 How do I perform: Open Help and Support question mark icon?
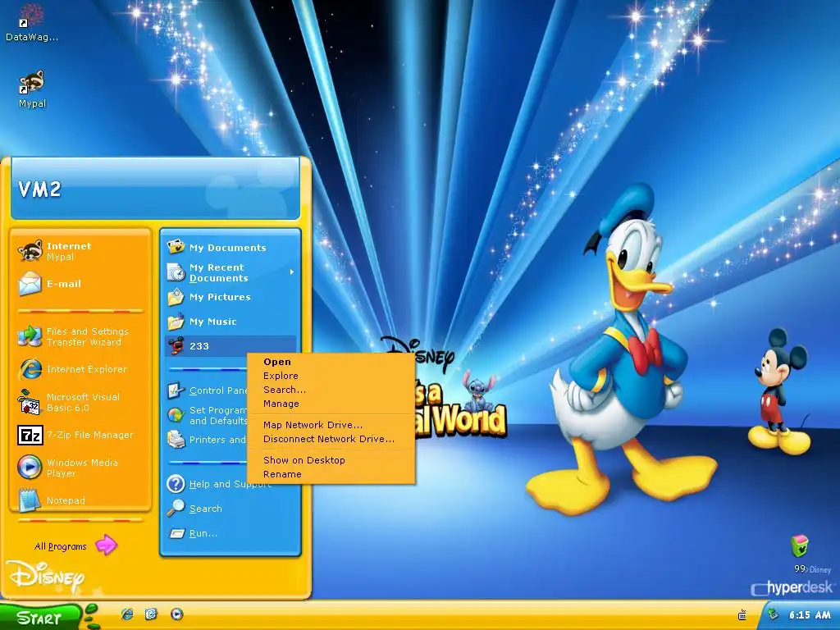176,484
